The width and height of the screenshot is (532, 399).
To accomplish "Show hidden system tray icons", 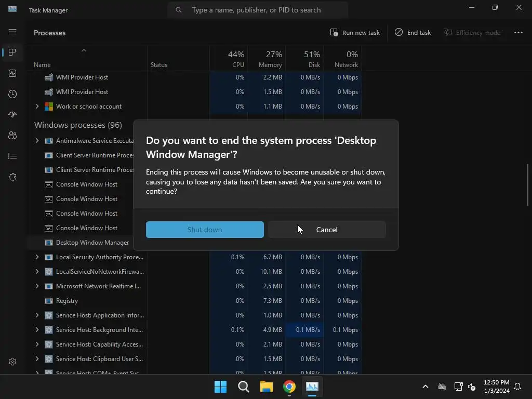I will point(425,387).
